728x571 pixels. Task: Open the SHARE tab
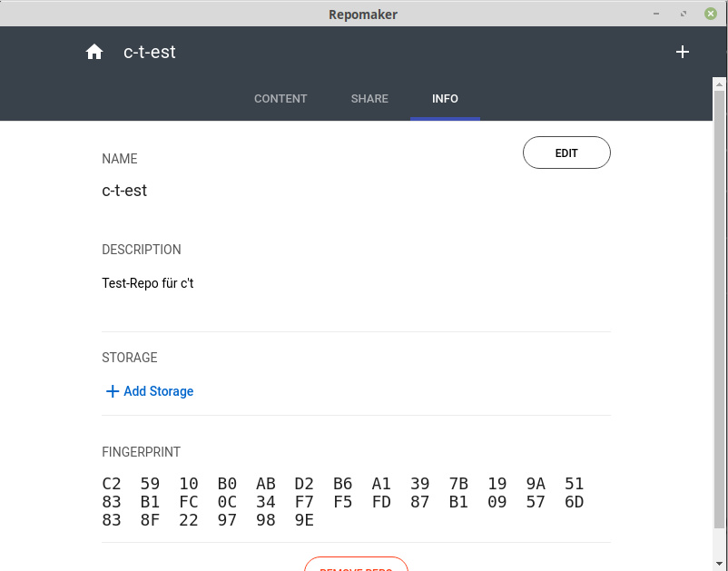click(x=369, y=99)
